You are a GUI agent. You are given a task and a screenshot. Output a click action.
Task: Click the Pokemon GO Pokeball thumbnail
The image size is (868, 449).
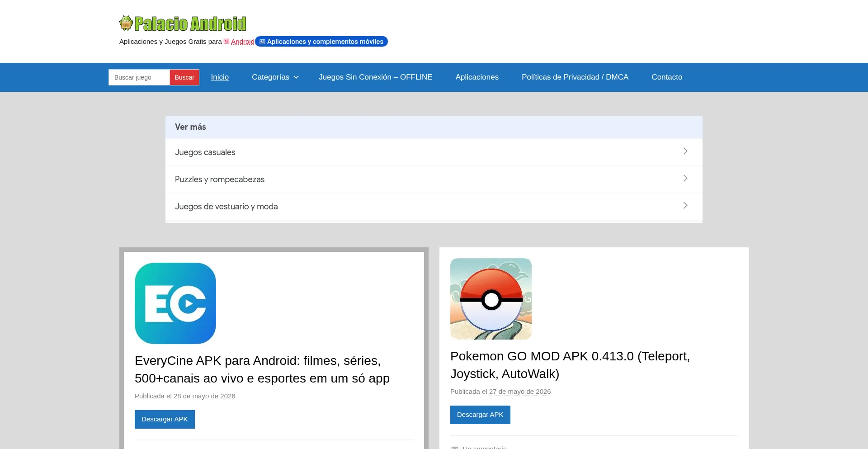click(491, 299)
